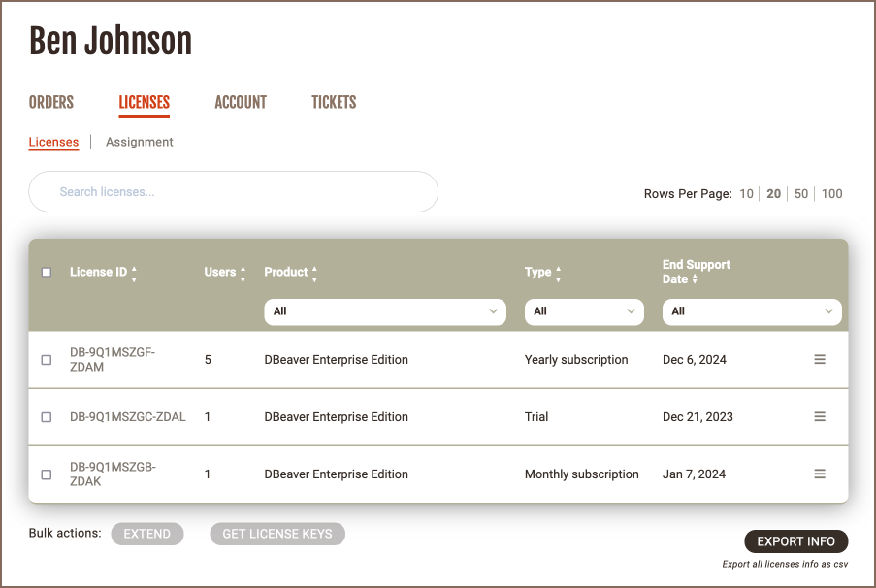The image size is (876, 588).
Task: Expand the Product filter dropdown
Action: tap(384, 311)
